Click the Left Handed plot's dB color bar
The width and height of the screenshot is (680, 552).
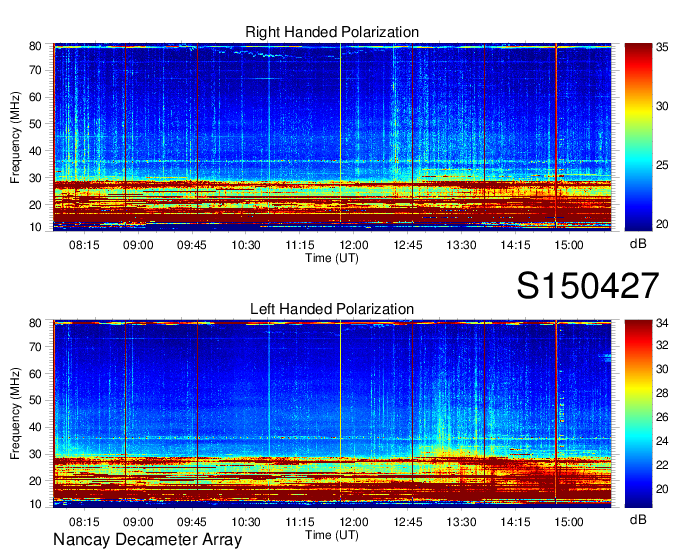point(638,414)
